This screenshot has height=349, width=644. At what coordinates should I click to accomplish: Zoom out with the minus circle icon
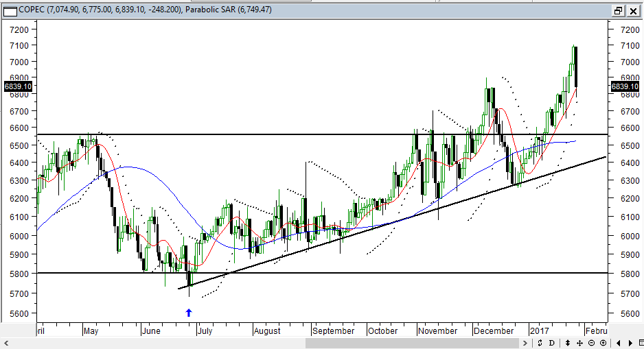[x=591, y=343]
